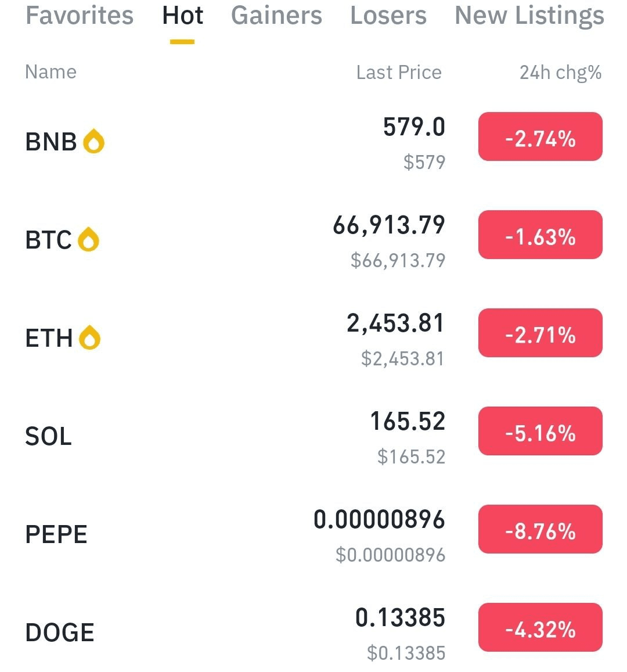Viewport: 627px width, 672px height.
Task: Switch to the Favorites tab
Action: pyautogui.click(x=80, y=16)
